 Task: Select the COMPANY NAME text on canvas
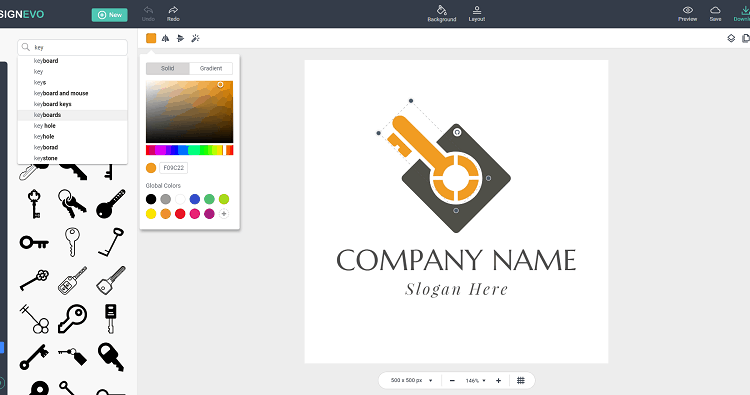point(456,260)
